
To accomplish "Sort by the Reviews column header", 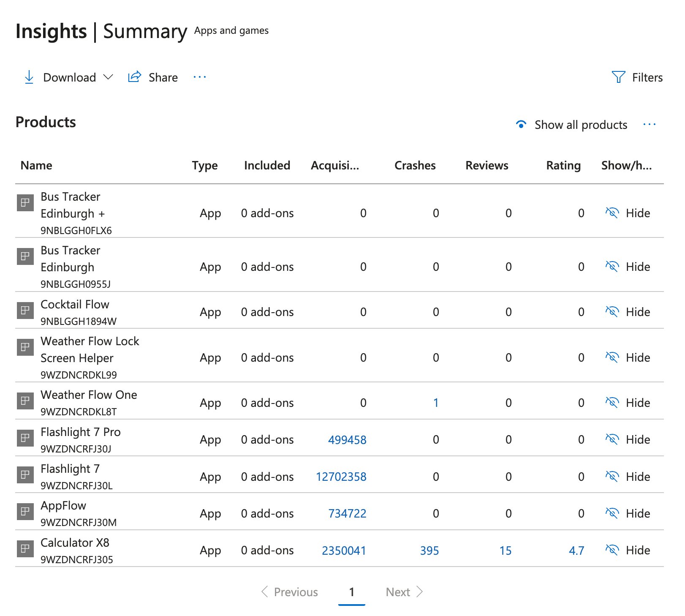I will (x=487, y=165).
